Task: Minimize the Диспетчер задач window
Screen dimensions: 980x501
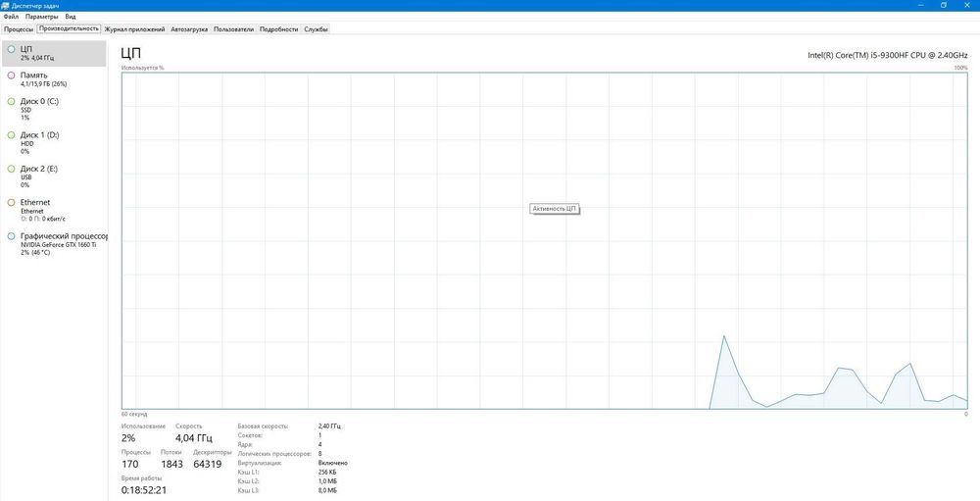Action: point(922,5)
